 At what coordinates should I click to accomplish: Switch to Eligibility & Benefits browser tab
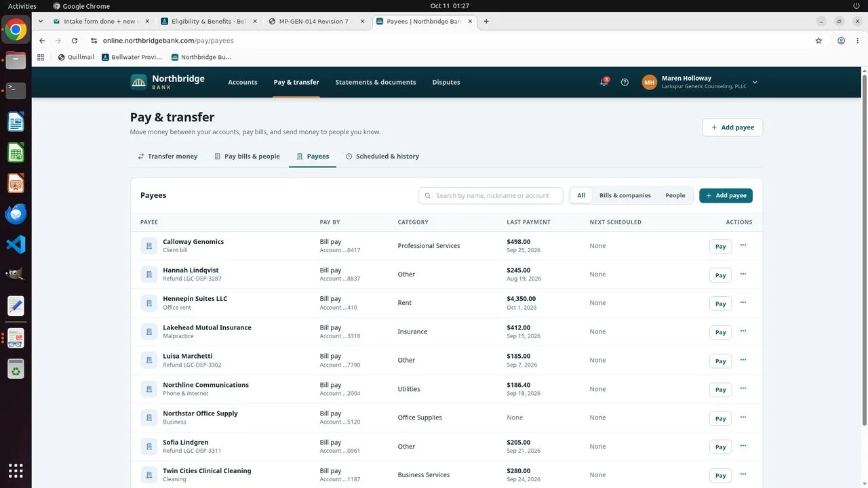pos(208,21)
